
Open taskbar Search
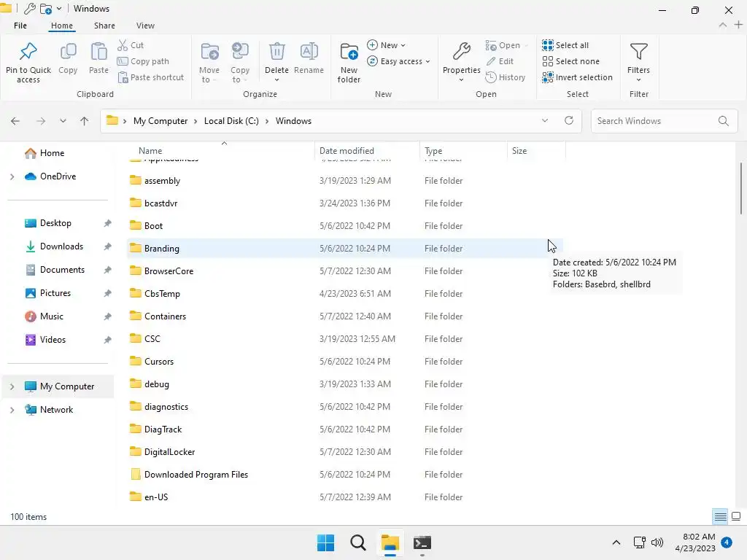click(357, 542)
